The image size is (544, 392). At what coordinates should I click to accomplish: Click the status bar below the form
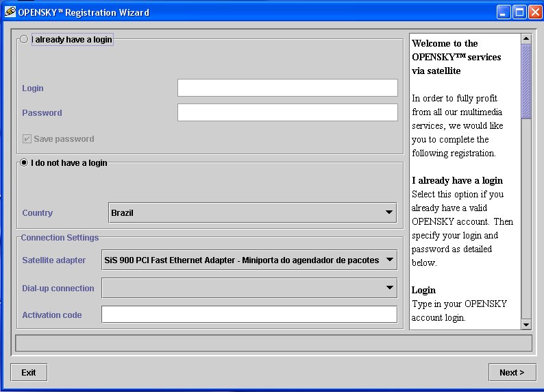pyautogui.click(x=273, y=343)
